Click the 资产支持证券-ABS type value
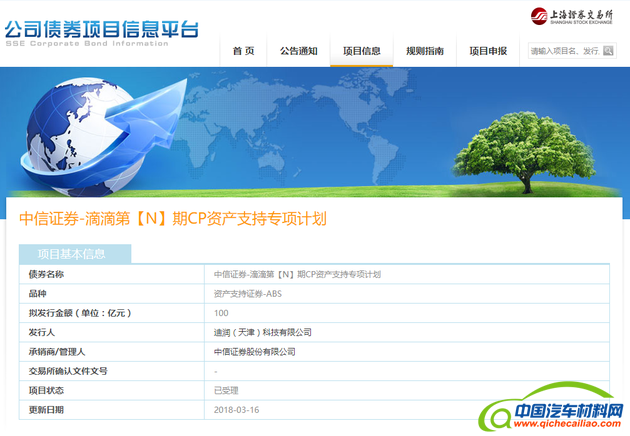This screenshot has width=630, height=436. [x=251, y=294]
